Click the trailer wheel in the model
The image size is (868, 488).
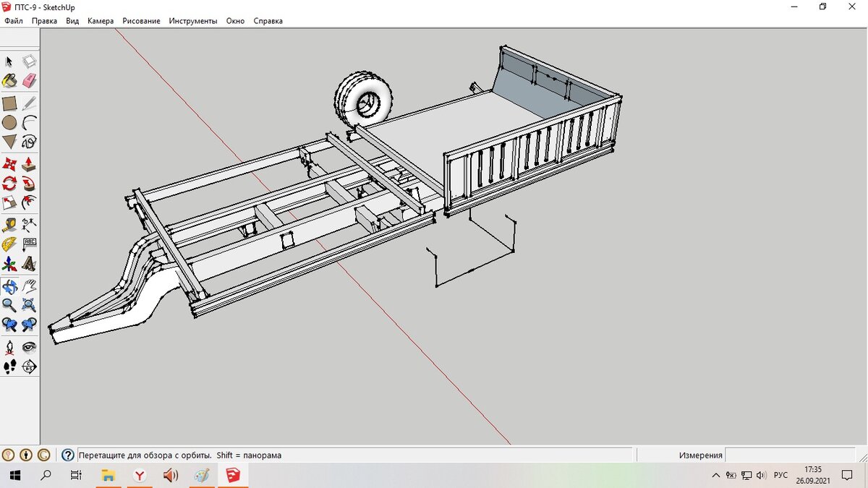364,98
